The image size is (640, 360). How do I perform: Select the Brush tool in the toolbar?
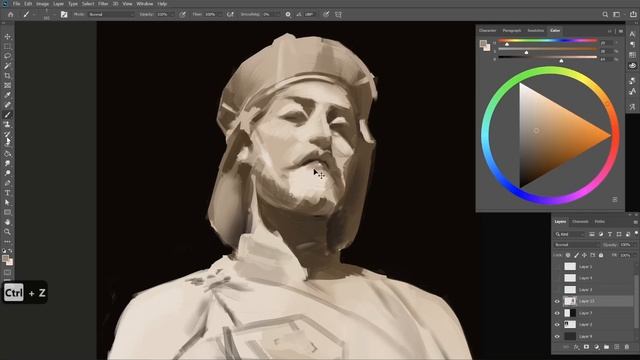(x=7, y=115)
